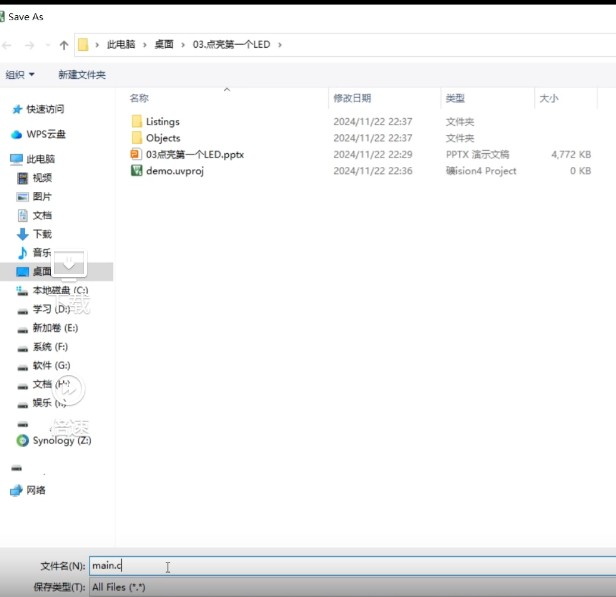
Task: Select 此电脑 in the address breadcrumb
Action: tap(121, 44)
